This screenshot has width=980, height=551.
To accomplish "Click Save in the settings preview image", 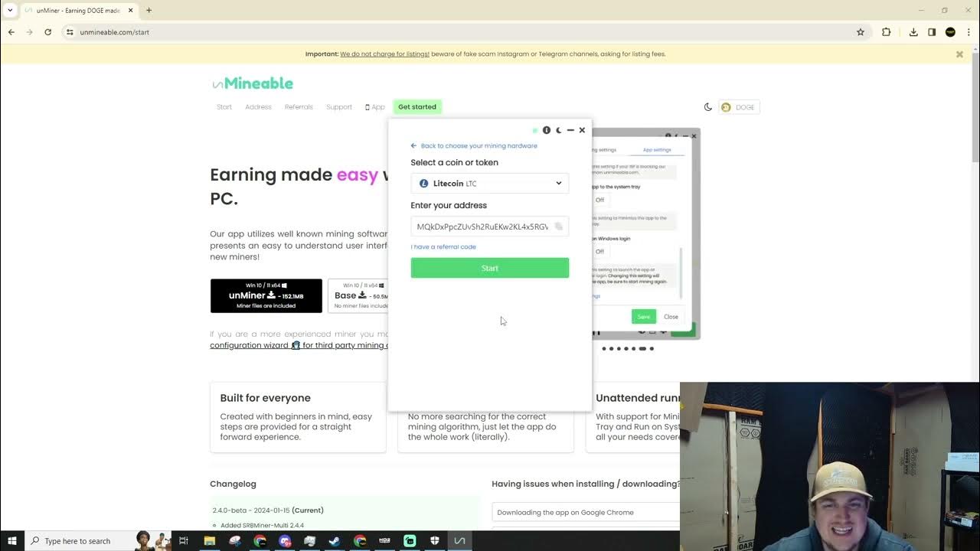I will [x=644, y=317].
